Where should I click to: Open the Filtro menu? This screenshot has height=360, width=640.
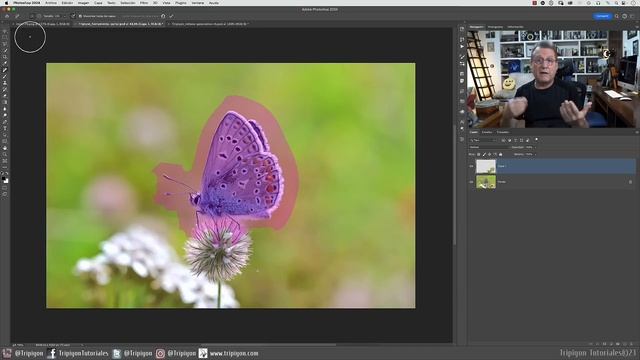144,3
